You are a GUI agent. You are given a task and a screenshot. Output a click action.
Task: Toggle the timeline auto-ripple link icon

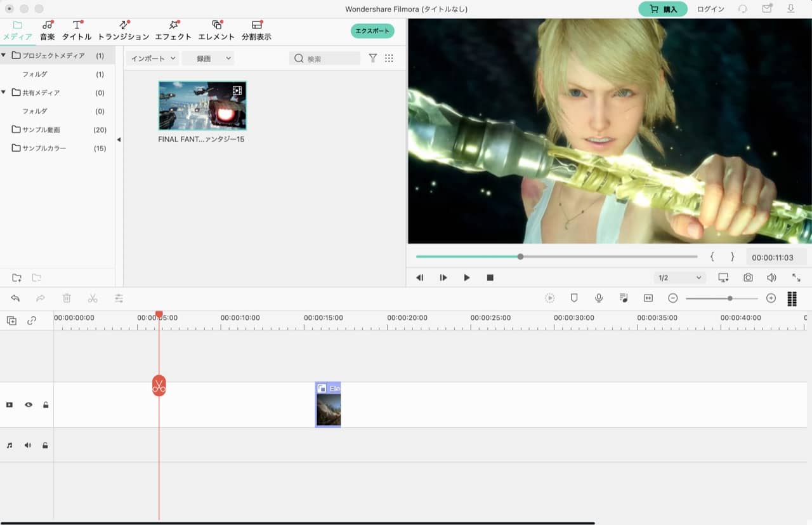pyautogui.click(x=32, y=321)
